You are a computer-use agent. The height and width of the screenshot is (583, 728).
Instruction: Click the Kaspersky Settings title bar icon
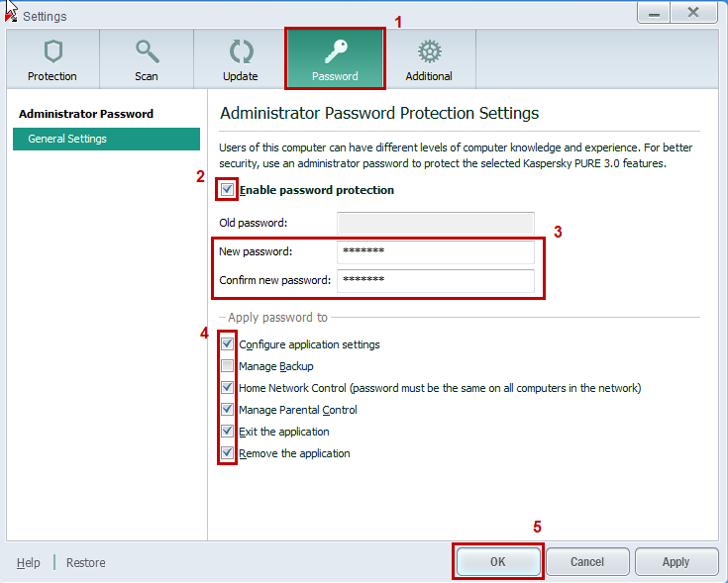(11, 16)
